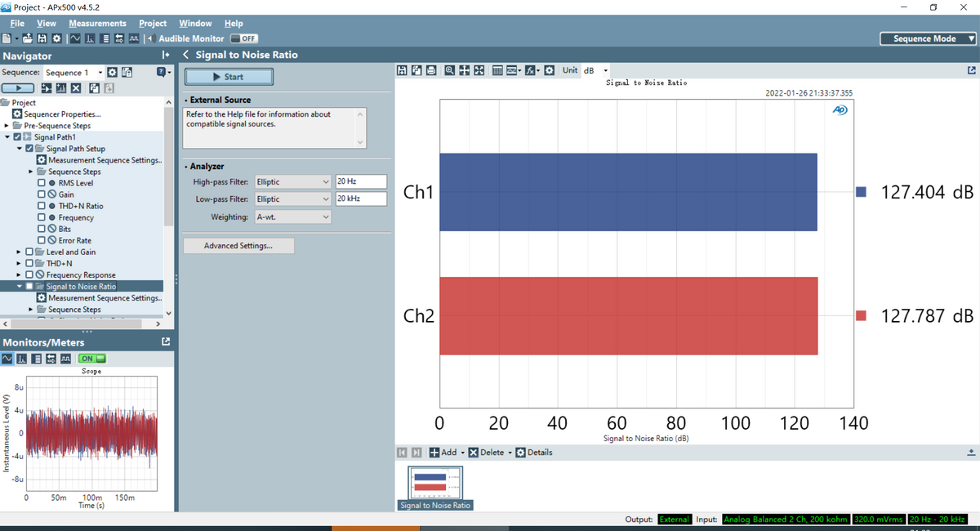
Task: Click Sequence Mode button
Action: tap(929, 38)
